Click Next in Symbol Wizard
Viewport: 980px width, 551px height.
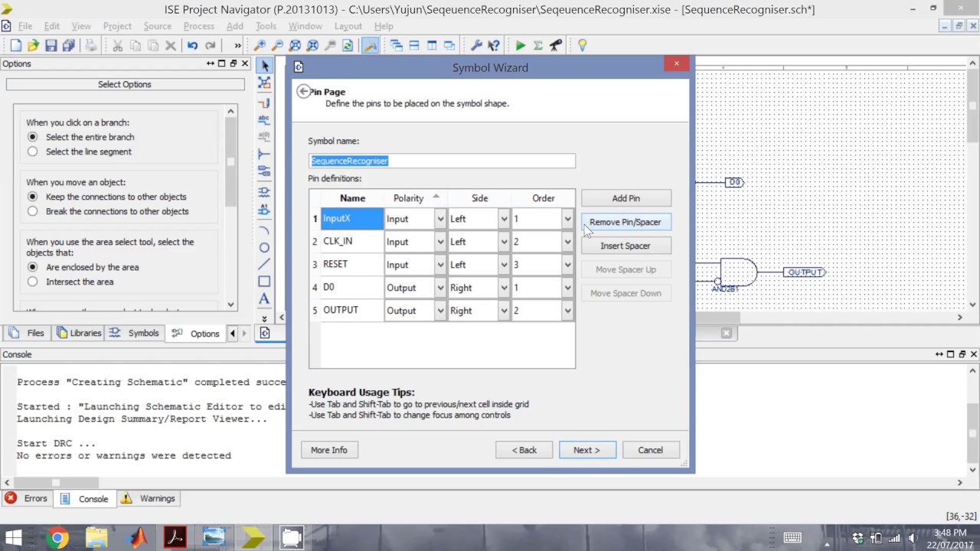point(586,450)
